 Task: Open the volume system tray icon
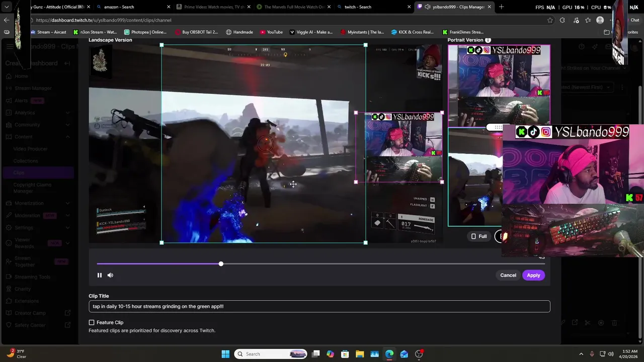coord(611,354)
